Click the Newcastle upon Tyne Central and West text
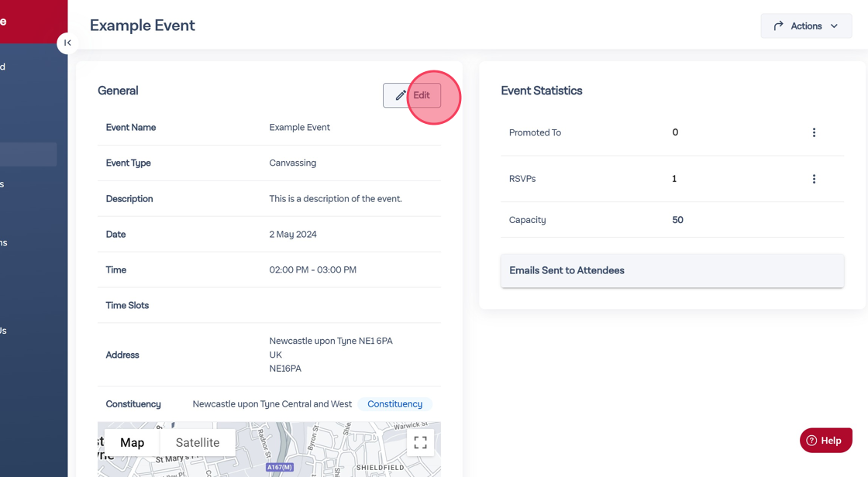The width and height of the screenshot is (868, 477). coord(272,404)
